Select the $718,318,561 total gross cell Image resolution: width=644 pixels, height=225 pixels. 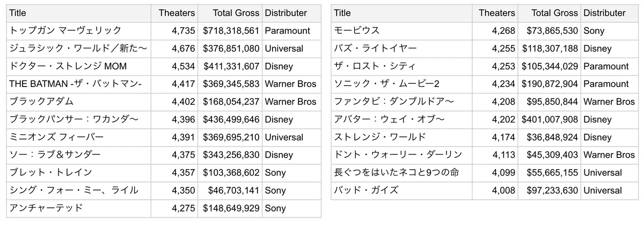230,31
